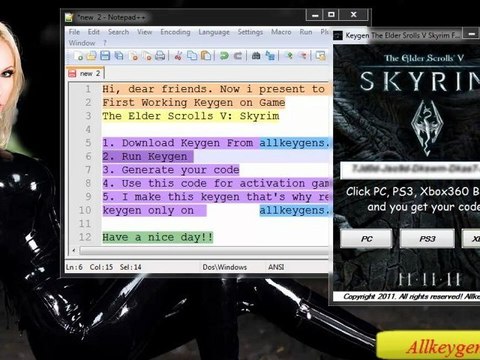Click line number 4 in the margin
480x360 pixels.
pos(88,129)
